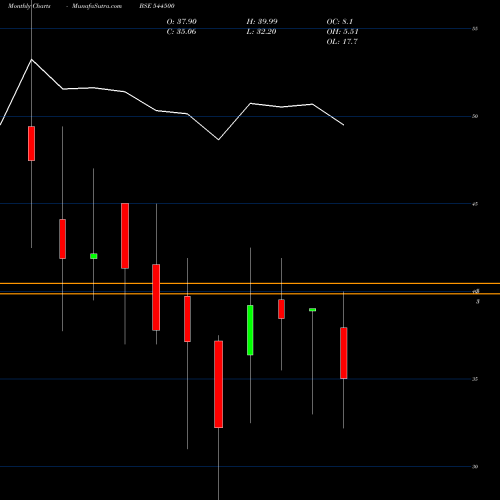Select the close value "C: 35.06"
The height and width of the screenshot is (500, 500).
click(181, 32)
